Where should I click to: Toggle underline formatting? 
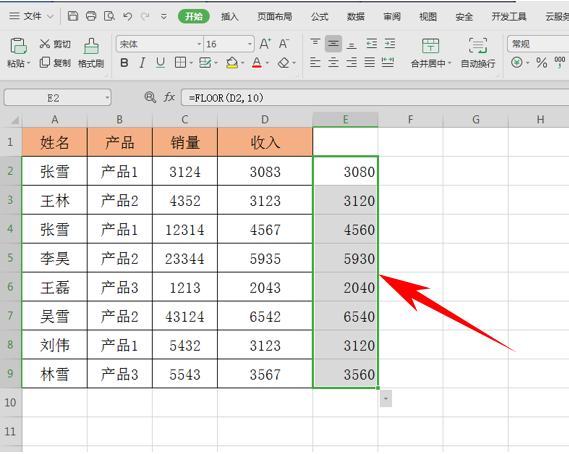click(x=160, y=63)
